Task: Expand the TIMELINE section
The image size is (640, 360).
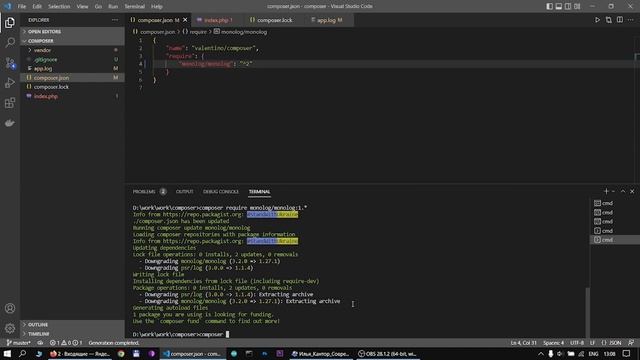Action: 72,334
